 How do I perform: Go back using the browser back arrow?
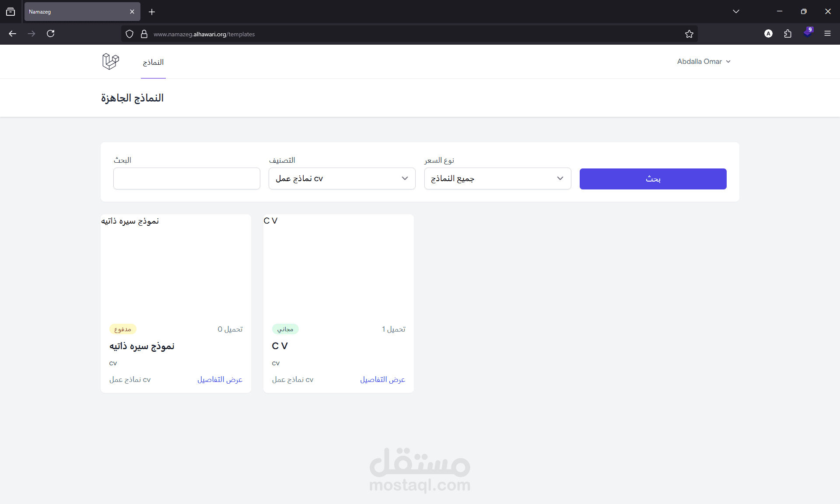click(12, 34)
